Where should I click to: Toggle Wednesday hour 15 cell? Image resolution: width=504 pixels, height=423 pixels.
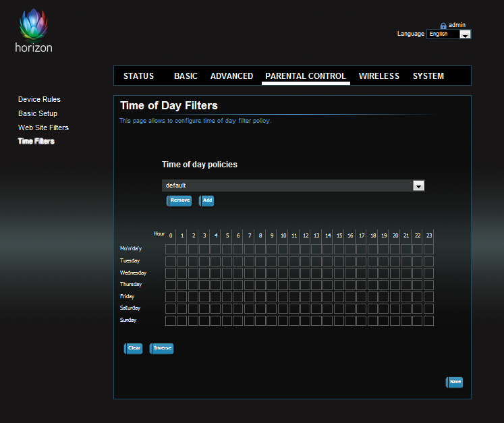pos(339,273)
